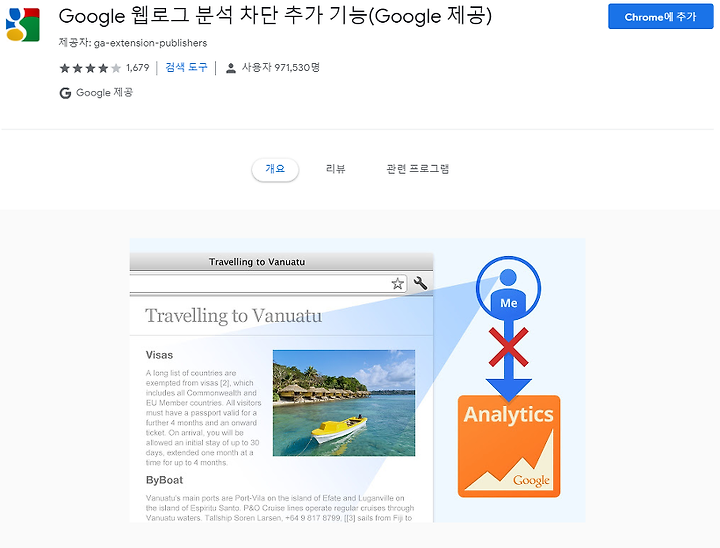Click the yellow boat beach photo
Screen dimensions: 720x548
tap(344, 403)
